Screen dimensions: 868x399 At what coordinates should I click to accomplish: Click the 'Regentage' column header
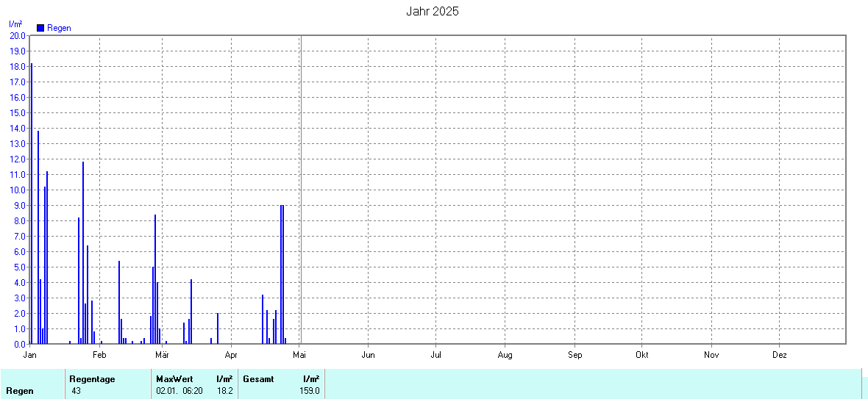pyautogui.click(x=92, y=379)
